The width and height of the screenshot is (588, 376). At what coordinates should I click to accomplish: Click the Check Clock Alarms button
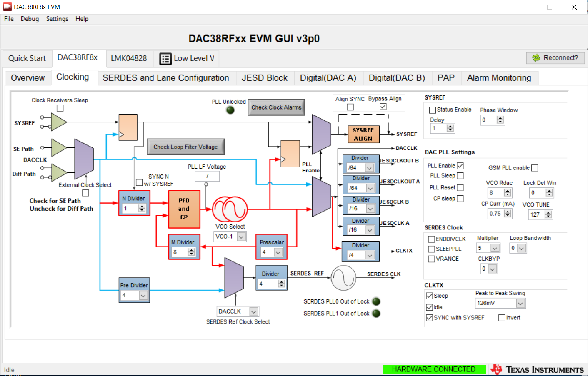click(276, 107)
